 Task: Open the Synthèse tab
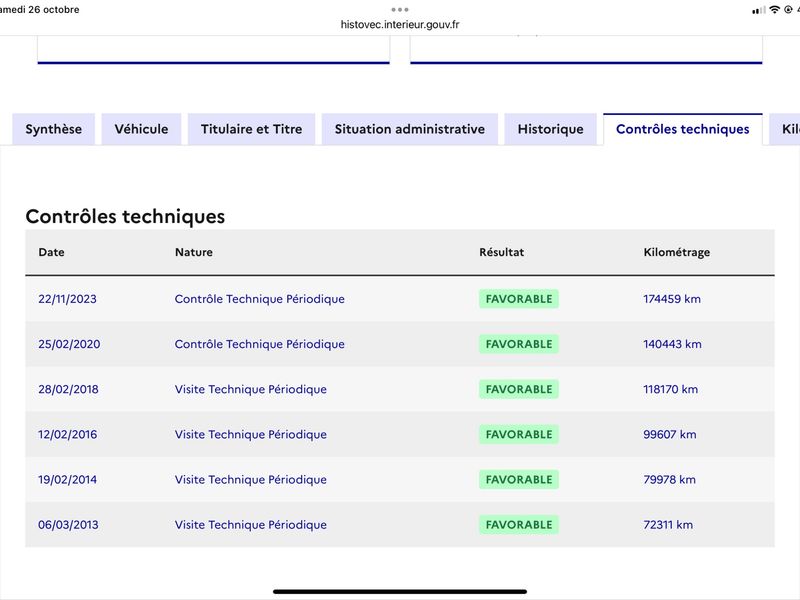[x=54, y=129]
